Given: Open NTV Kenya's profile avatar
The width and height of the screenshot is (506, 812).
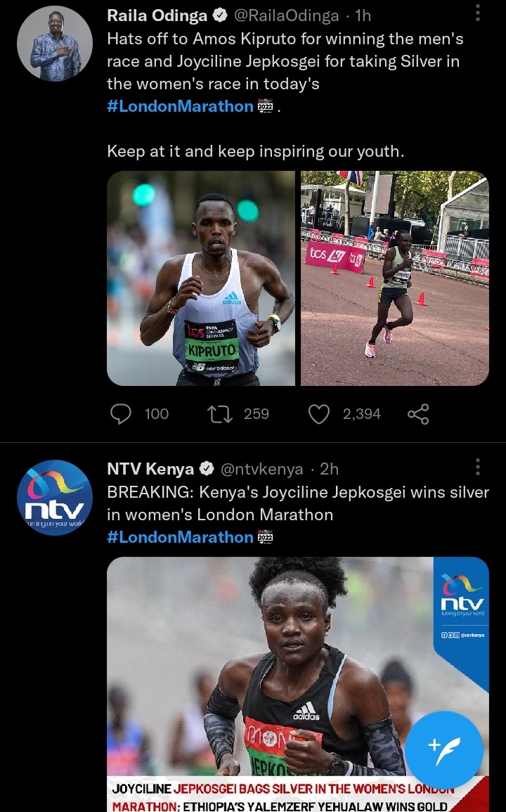Looking at the screenshot, I should (55, 497).
